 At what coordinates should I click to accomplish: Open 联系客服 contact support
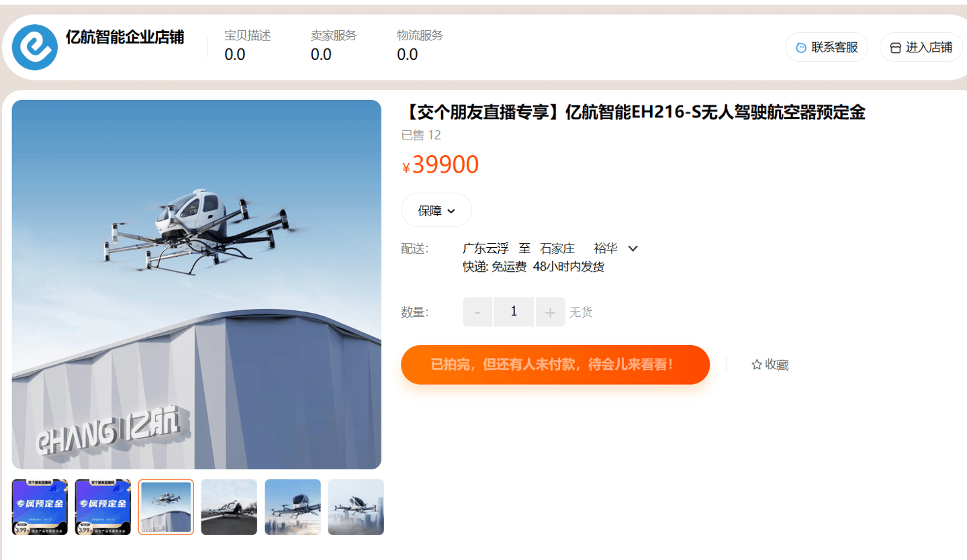(x=827, y=48)
